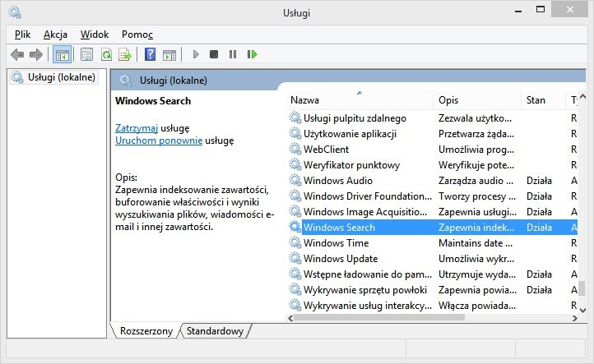Click the Zatrzymaj link to stop service
The width and height of the screenshot is (594, 364).
click(x=137, y=128)
